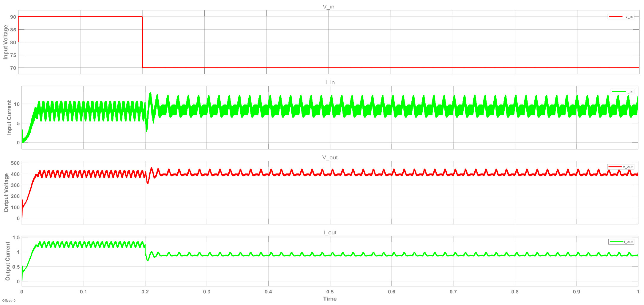
Task: Select the Input Current y-axis label
Action: pos(9,117)
